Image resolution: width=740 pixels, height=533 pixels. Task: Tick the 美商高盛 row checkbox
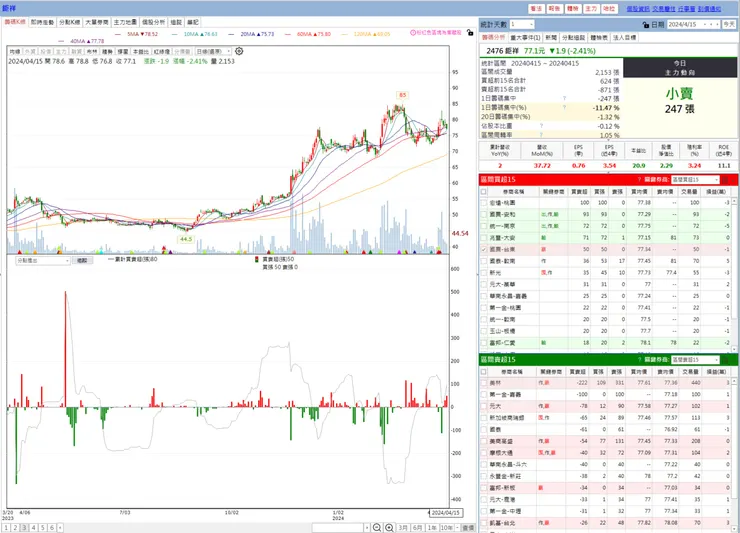[483, 441]
